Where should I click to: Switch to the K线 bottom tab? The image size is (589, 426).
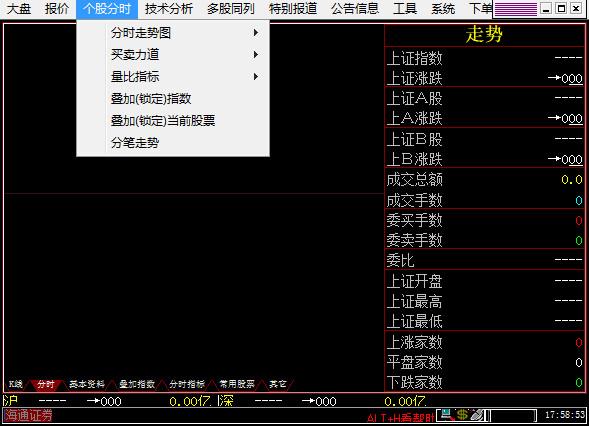(16, 384)
